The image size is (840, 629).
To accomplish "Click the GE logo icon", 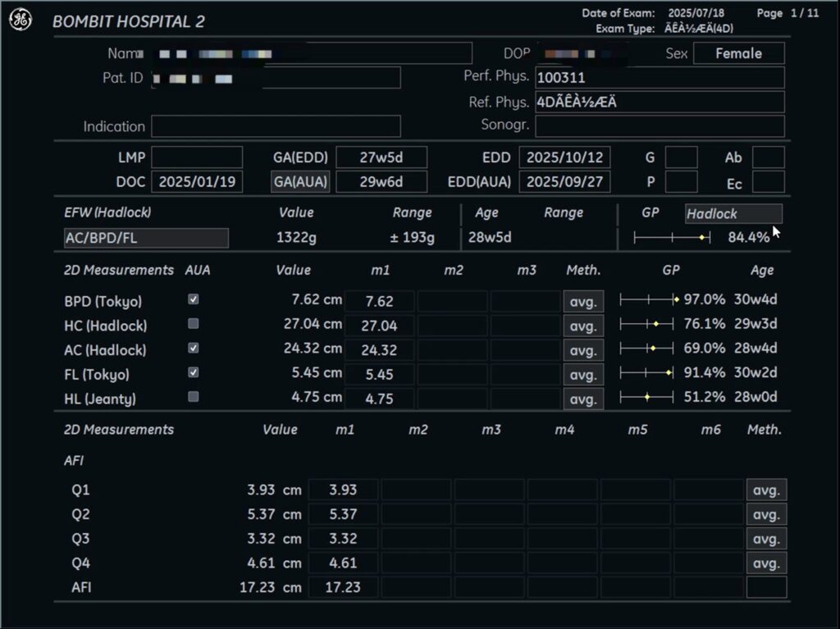I will point(21,21).
